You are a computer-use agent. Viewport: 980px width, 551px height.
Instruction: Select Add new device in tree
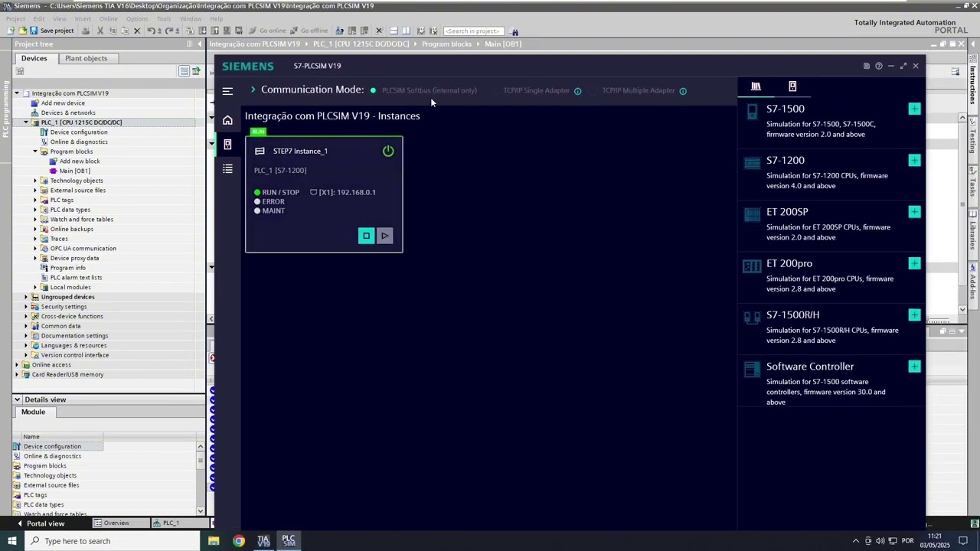point(63,103)
